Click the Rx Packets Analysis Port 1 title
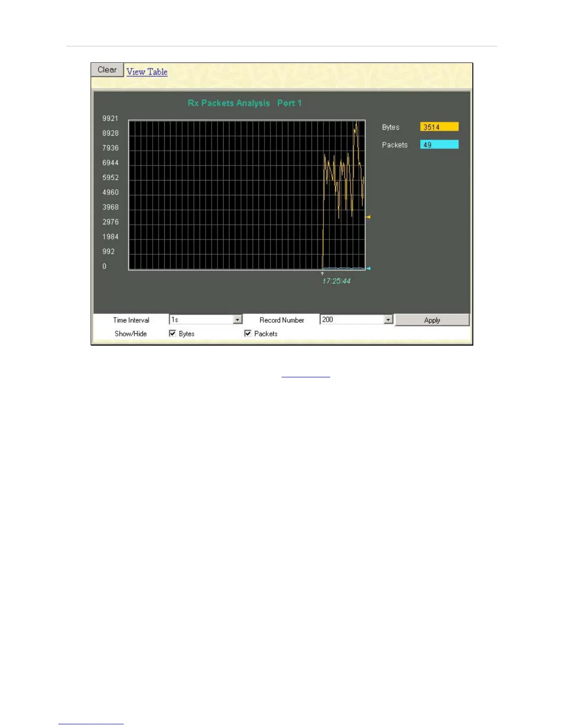The image size is (563, 728). click(x=245, y=103)
